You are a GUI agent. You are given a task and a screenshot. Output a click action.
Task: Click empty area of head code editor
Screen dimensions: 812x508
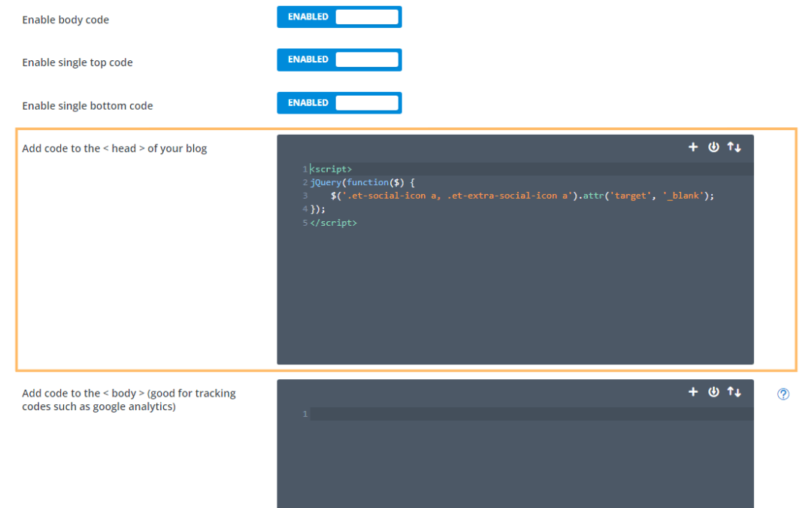[x=515, y=296]
